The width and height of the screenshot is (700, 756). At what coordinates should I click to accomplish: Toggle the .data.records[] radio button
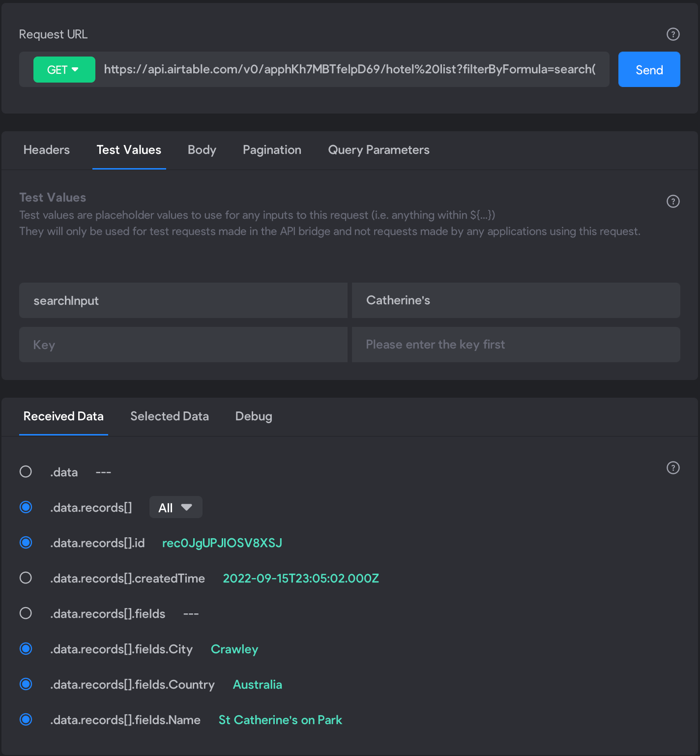tap(26, 507)
